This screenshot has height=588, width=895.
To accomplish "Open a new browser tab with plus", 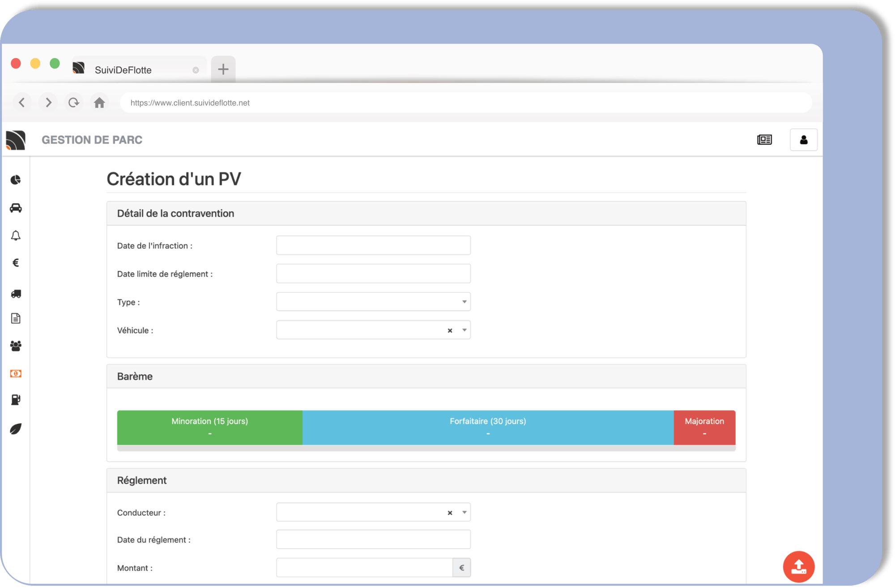I will pyautogui.click(x=223, y=69).
